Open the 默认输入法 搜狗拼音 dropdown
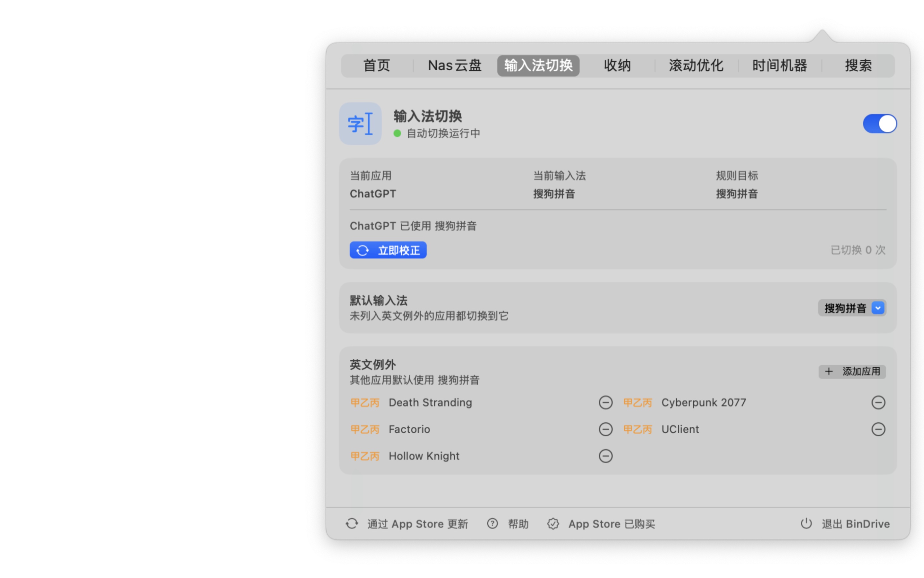This screenshot has width=924, height=578. [852, 308]
